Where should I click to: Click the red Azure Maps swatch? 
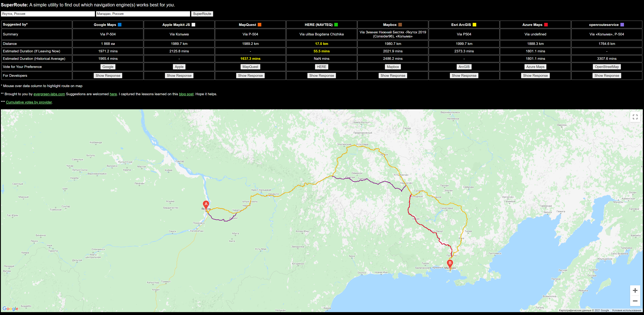pyautogui.click(x=546, y=24)
